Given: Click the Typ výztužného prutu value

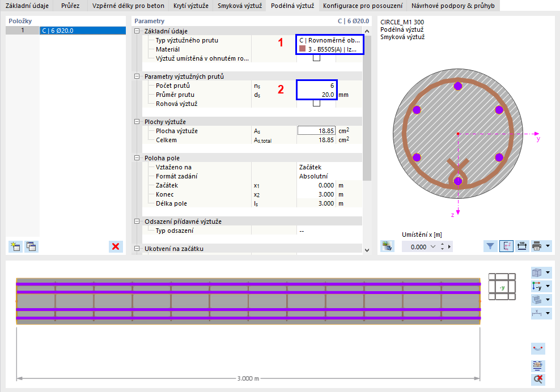Looking at the screenshot, I should coord(329,40).
